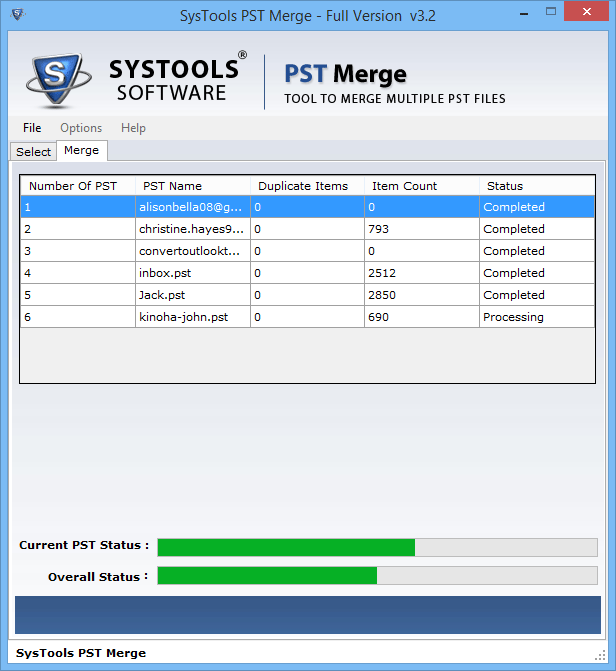Close the PST Merge window
Viewport: 616px width, 671px height.
coord(586,12)
